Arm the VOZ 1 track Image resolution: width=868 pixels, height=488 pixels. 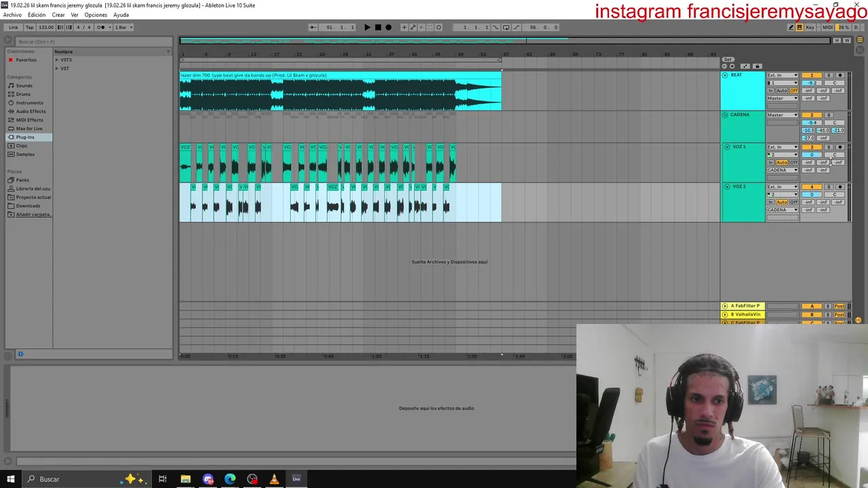(x=840, y=147)
